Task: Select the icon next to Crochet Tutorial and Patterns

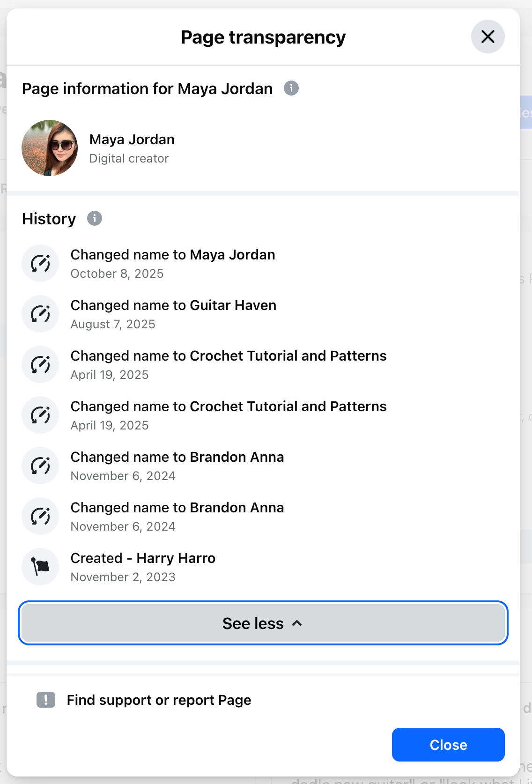Action: 40,364
